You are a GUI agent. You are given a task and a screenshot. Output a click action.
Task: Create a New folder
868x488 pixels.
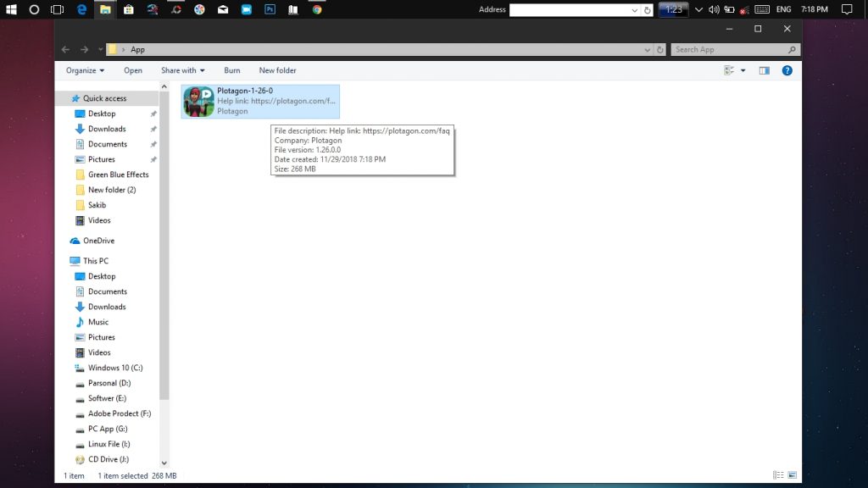coord(277,70)
